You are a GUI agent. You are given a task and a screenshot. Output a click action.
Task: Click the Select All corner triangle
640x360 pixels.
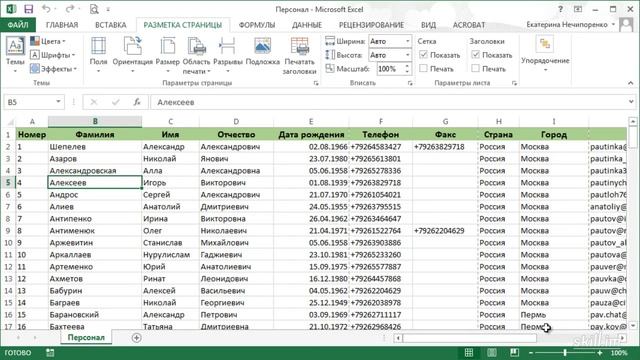click(10, 122)
